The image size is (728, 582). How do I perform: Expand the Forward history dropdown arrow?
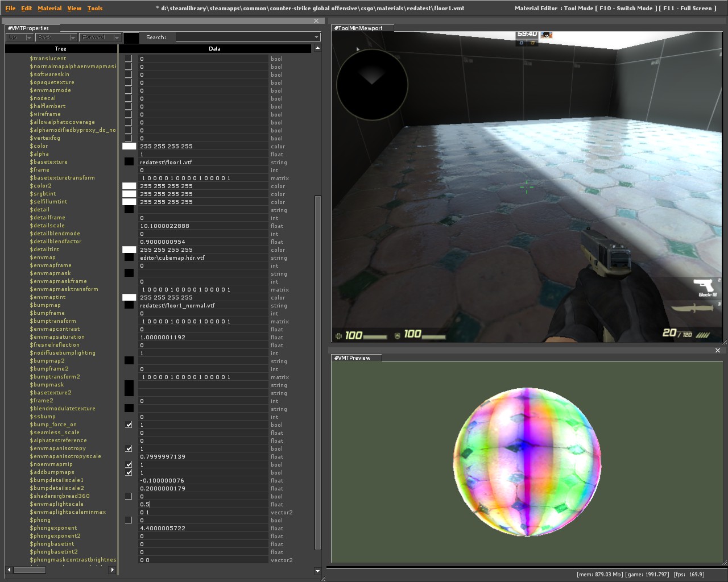[x=117, y=38]
